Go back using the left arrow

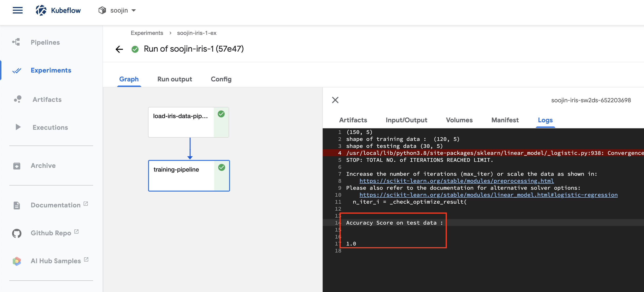pyautogui.click(x=119, y=49)
